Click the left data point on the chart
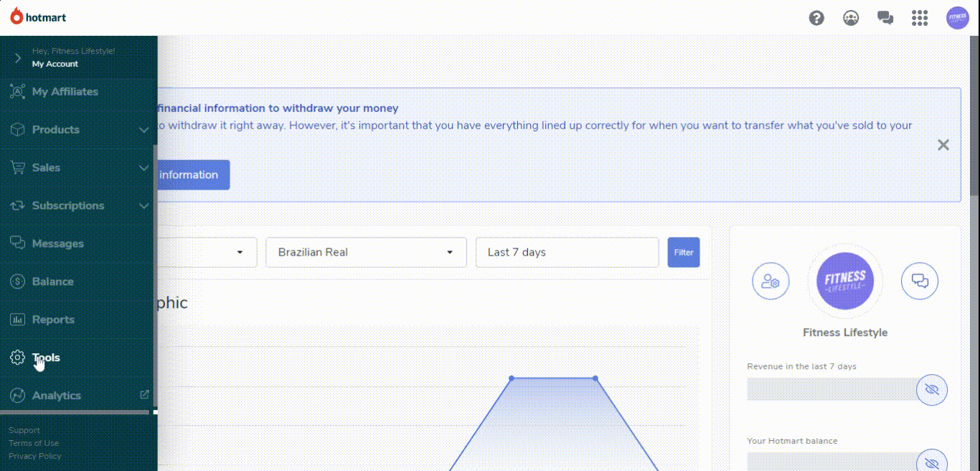This screenshot has width=980, height=471. [512, 378]
